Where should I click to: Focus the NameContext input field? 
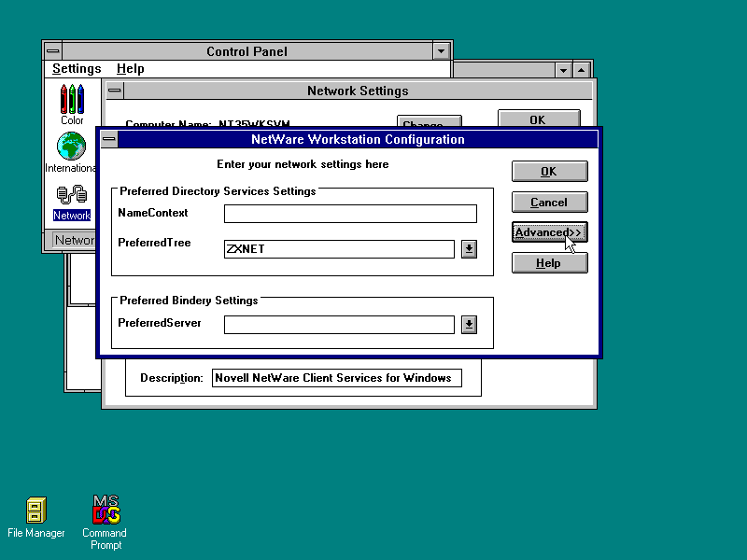coord(350,214)
